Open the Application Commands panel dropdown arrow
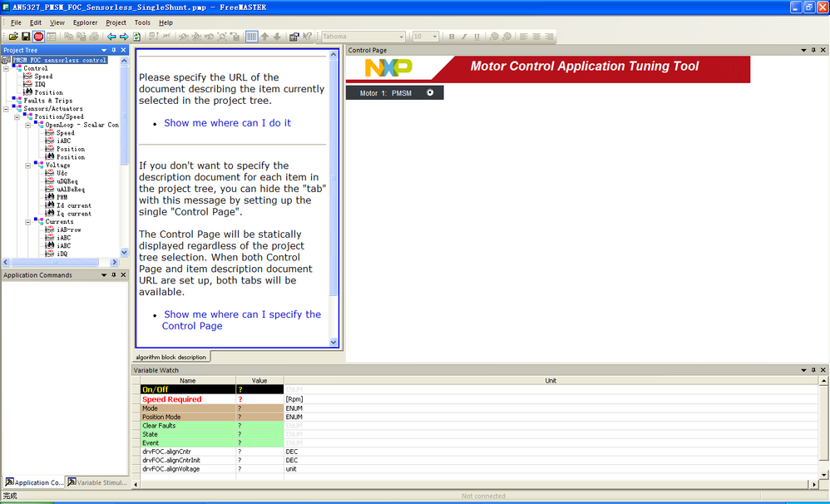830x504 pixels. pyautogui.click(x=104, y=275)
